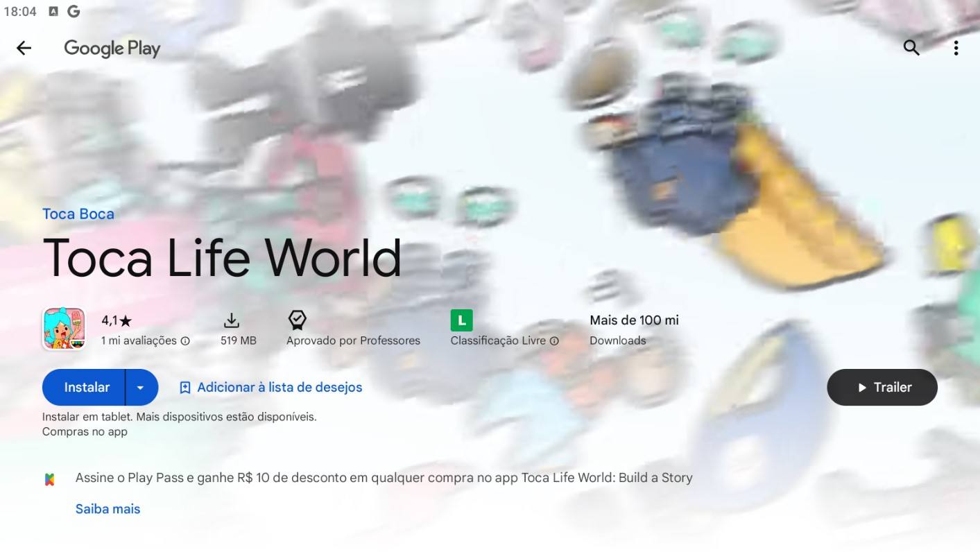Tap the Google G status bar icon

(x=74, y=11)
